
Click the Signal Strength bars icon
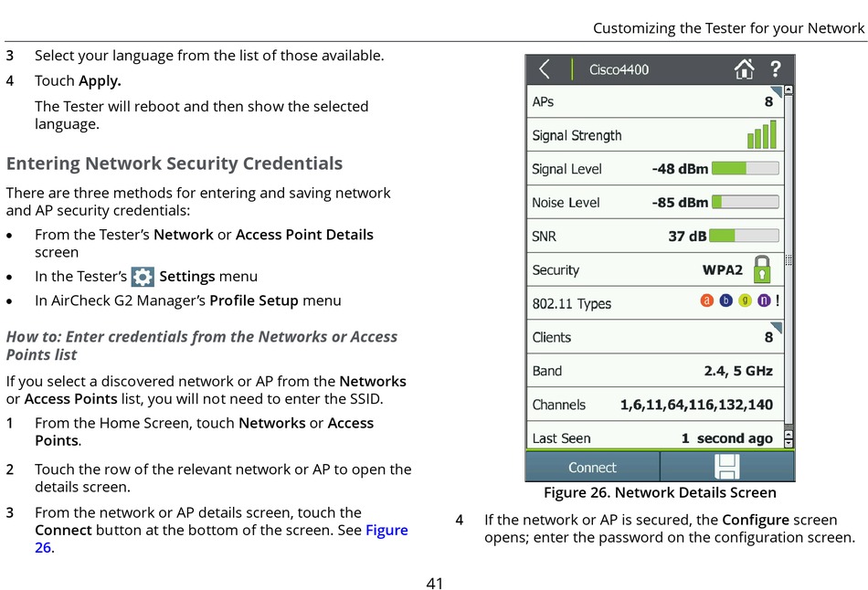tap(761, 135)
